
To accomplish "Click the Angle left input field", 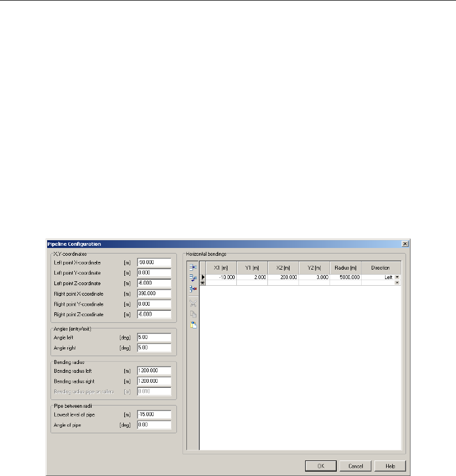I will pos(154,337).
